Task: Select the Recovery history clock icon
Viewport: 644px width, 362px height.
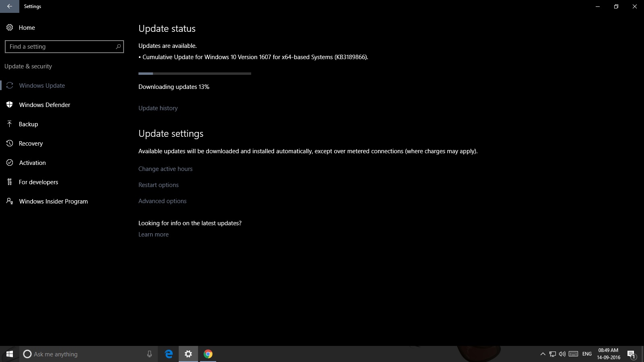Action: tap(10, 143)
